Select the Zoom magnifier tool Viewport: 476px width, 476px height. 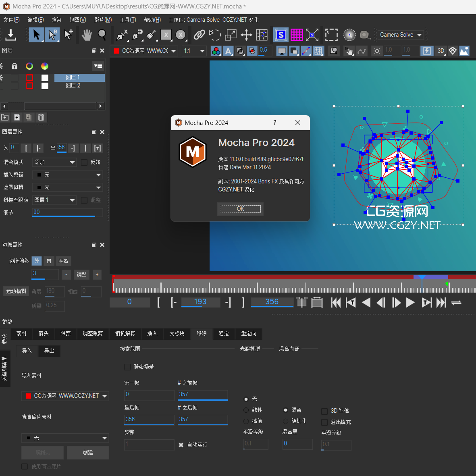click(x=102, y=35)
